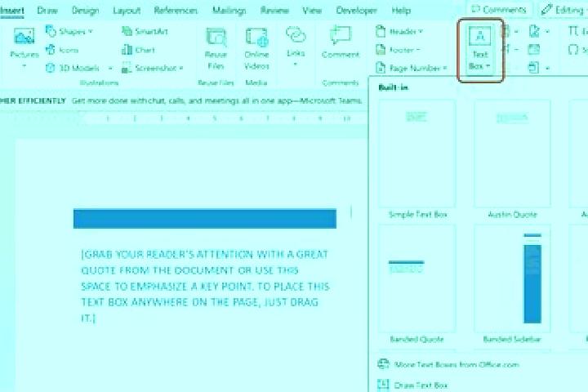Image resolution: width=588 pixels, height=392 pixels.
Task: Insert a Chart
Action: pyautogui.click(x=138, y=50)
